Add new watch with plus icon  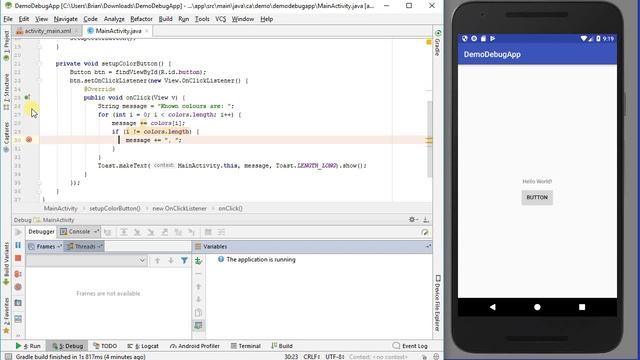[198, 260]
